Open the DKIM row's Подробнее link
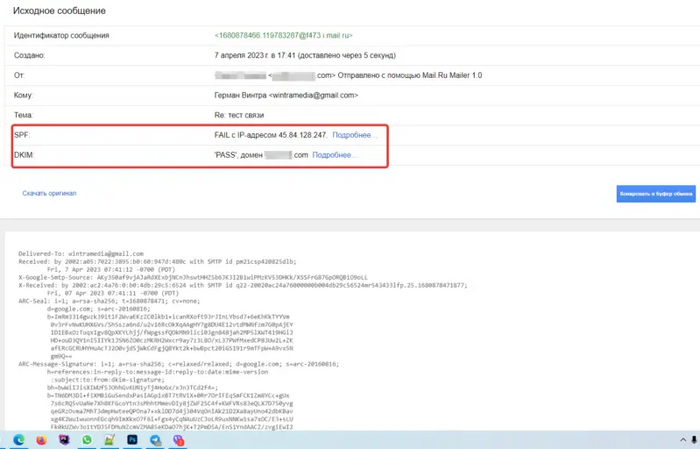Image resolution: width=700 pixels, height=449 pixels. pos(335,155)
